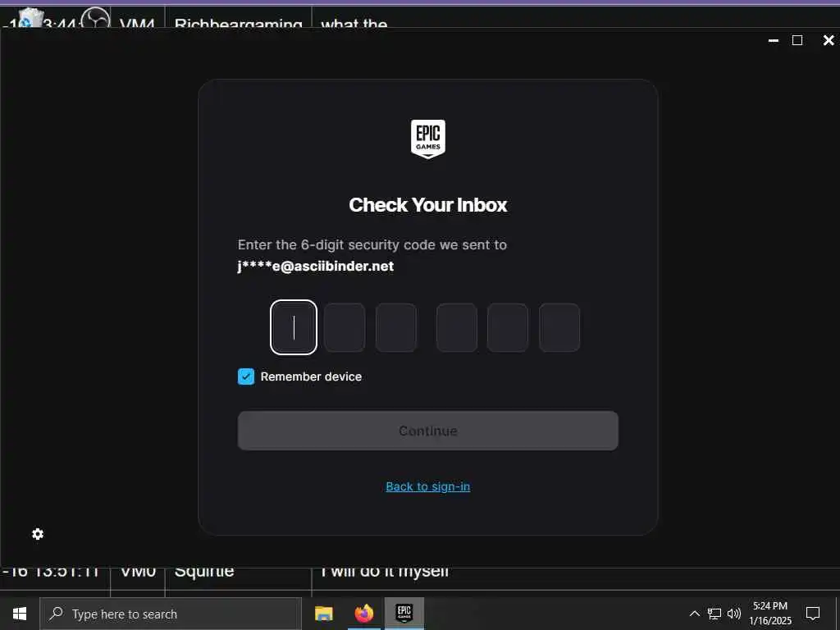The image size is (840, 630).
Task: Open the Windows Start menu
Action: pos(20,614)
